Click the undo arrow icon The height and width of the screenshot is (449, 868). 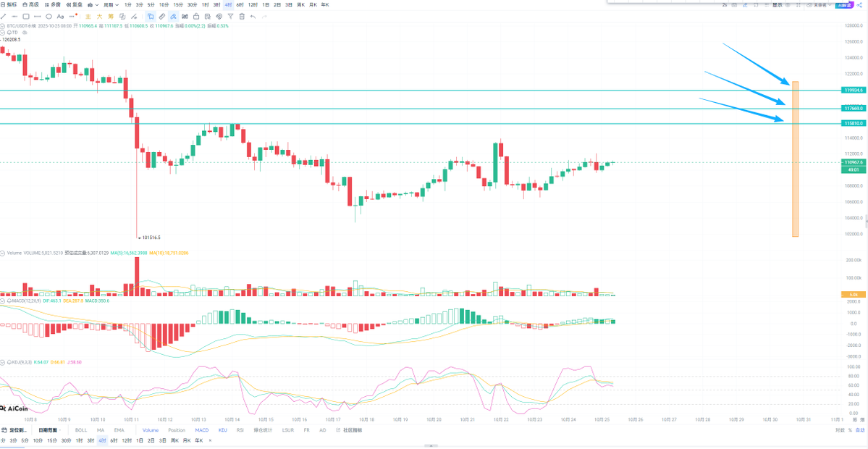(253, 17)
